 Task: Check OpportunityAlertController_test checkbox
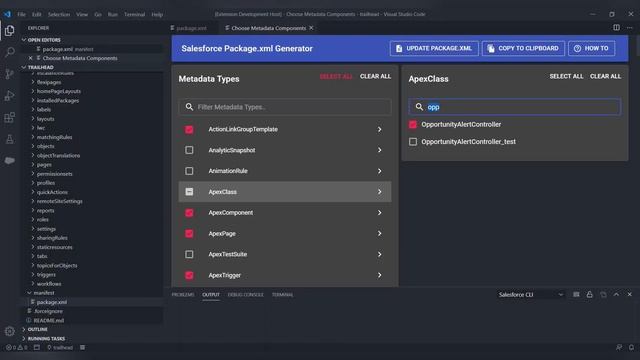tap(413, 142)
